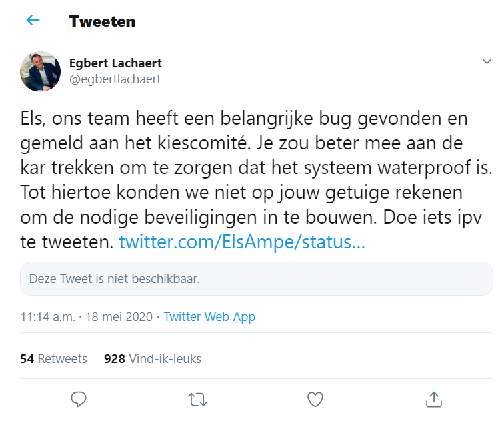Click the @egbertlachaert handle

(115, 79)
